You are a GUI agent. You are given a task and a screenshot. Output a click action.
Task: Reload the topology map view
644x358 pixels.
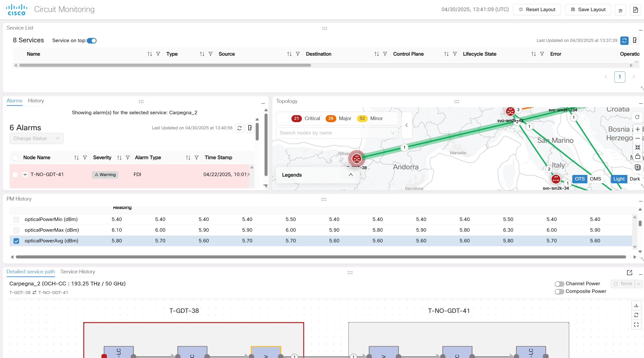tap(637, 117)
